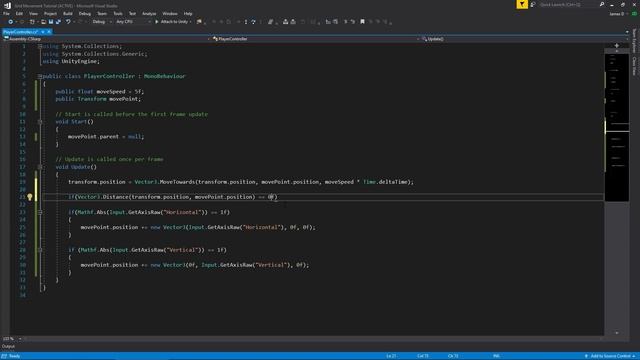The image size is (640, 360).
Task: Open the Debug menu
Action: [84, 14]
